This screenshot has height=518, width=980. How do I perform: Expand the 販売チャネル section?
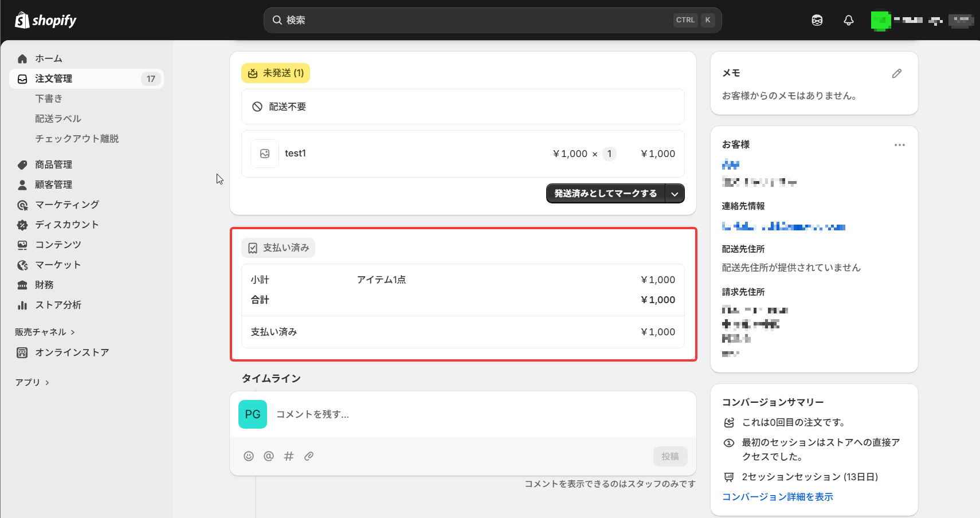(45, 332)
